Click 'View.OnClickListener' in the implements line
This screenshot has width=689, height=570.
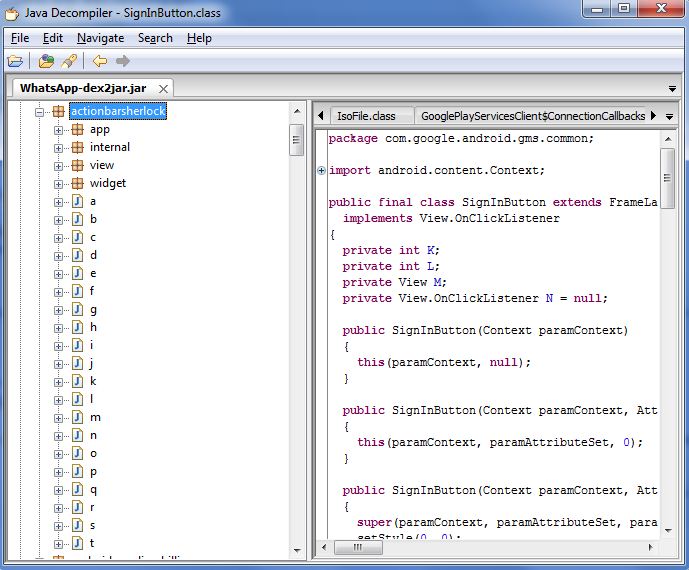coord(490,218)
